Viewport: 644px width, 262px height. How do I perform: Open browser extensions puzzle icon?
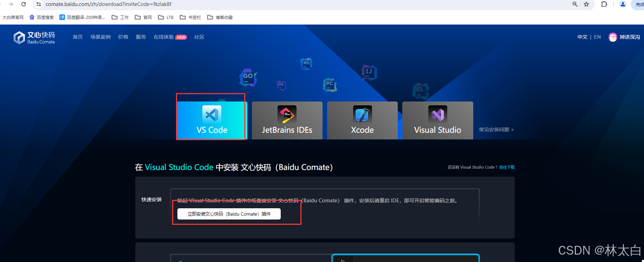click(604, 4)
